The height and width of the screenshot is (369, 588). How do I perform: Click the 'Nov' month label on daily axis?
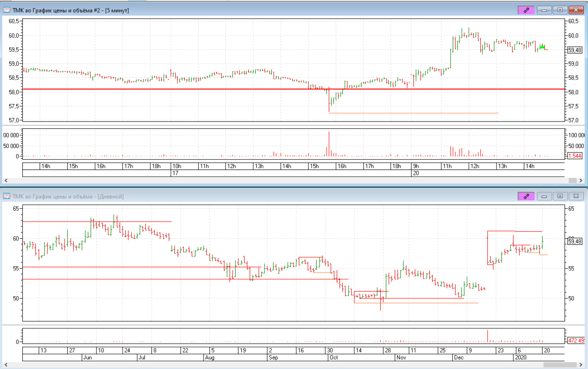(401, 357)
